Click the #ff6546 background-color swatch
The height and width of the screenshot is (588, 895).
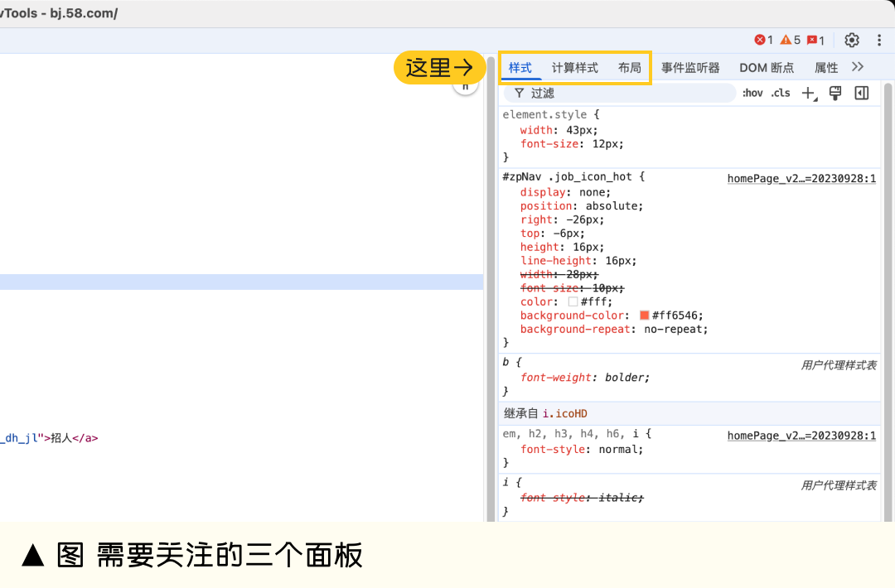click(x=645, y=316)
